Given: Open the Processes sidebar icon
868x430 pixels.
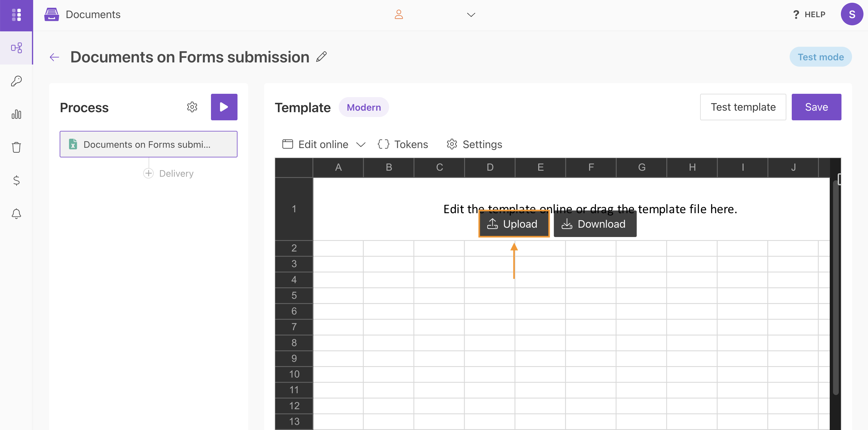Looking at the screenshot, I should pyautogui.click(x=16, y=48).
